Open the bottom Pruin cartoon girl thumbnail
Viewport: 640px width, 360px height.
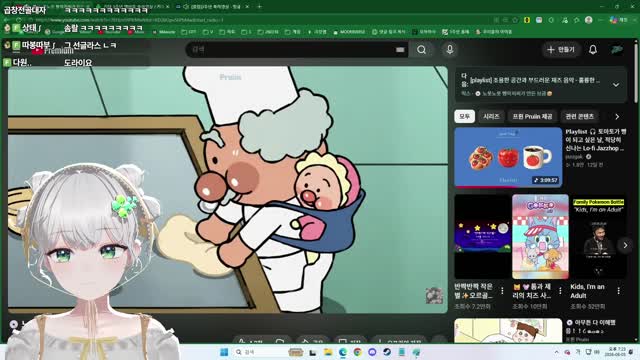click(508, 331)
